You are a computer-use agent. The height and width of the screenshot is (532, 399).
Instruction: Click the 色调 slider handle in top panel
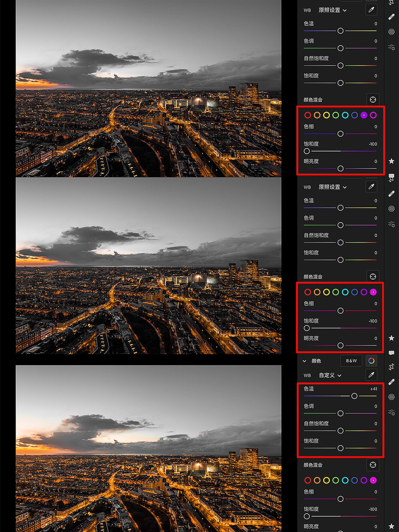[x=340, y=48]
